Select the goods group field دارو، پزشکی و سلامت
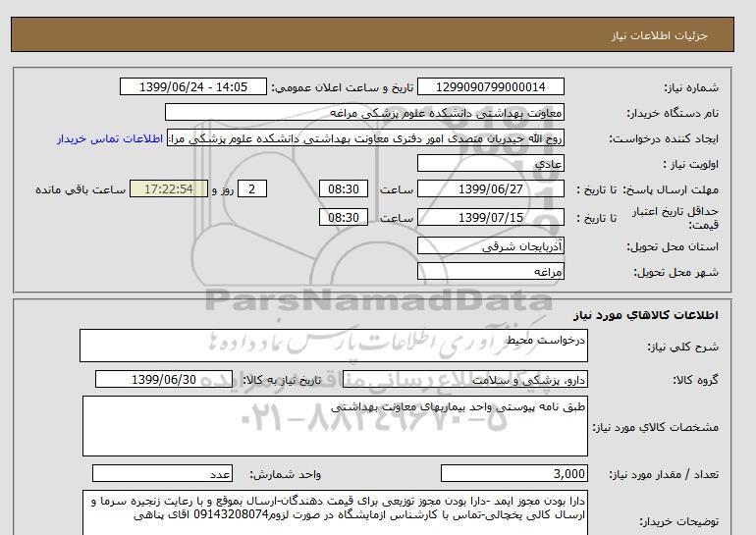Image resolution: width=756 pixels, height=535 pixels. point(464,379)
